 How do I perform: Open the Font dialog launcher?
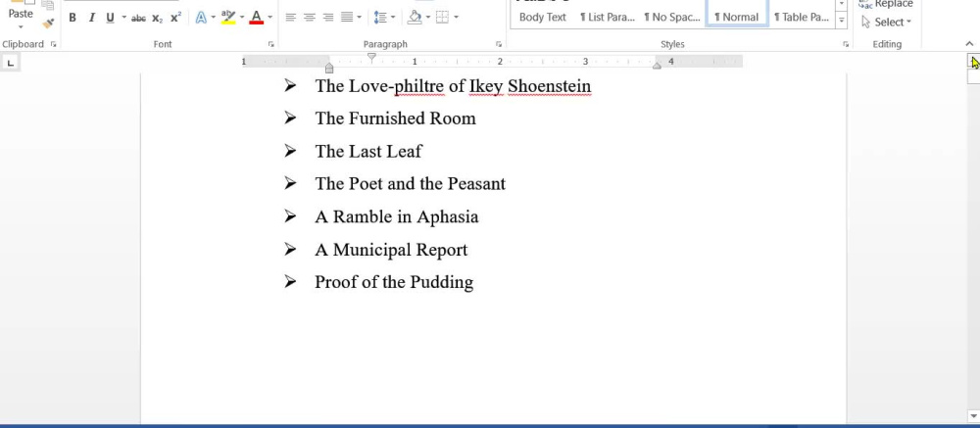(x=270, y=44)
